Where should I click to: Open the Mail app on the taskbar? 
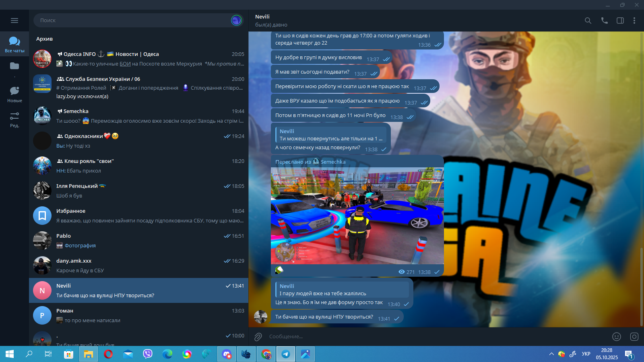pos(128,354)
